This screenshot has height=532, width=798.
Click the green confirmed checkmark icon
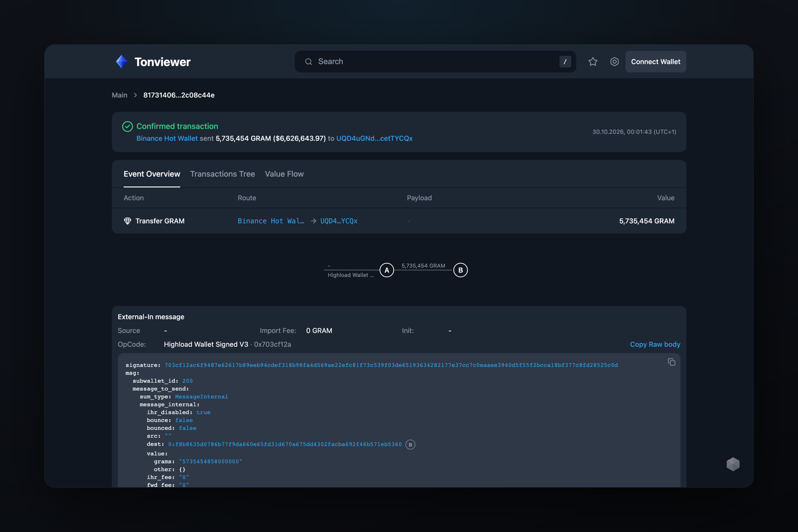[127, 126]
